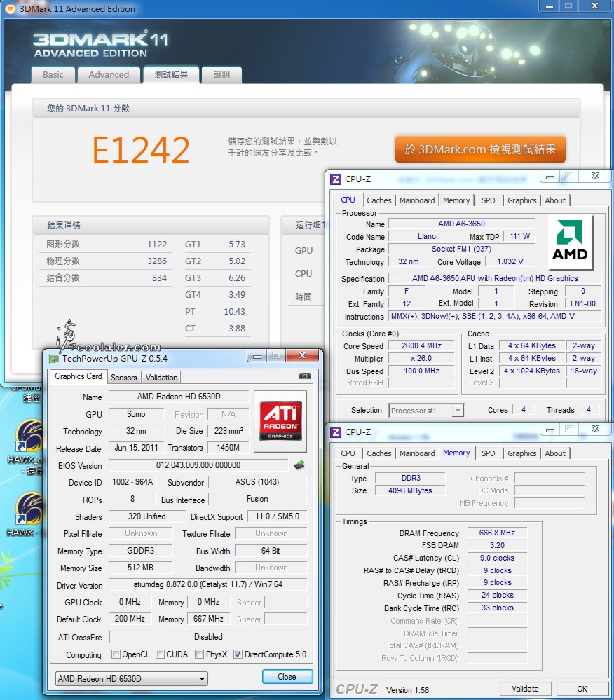Enable the PhysX checkbox
Image resolution: width=614 pixels, height=700 pixels.
[x=199, y=654]
